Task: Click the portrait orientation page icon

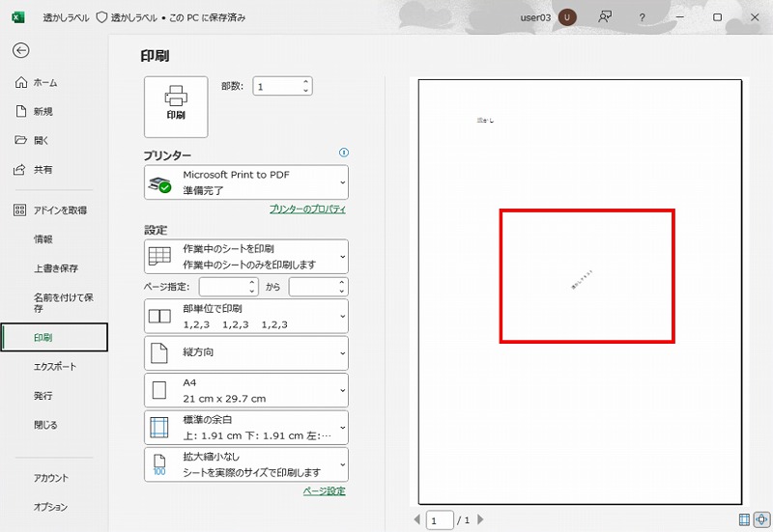Action: tap(158, 353)
